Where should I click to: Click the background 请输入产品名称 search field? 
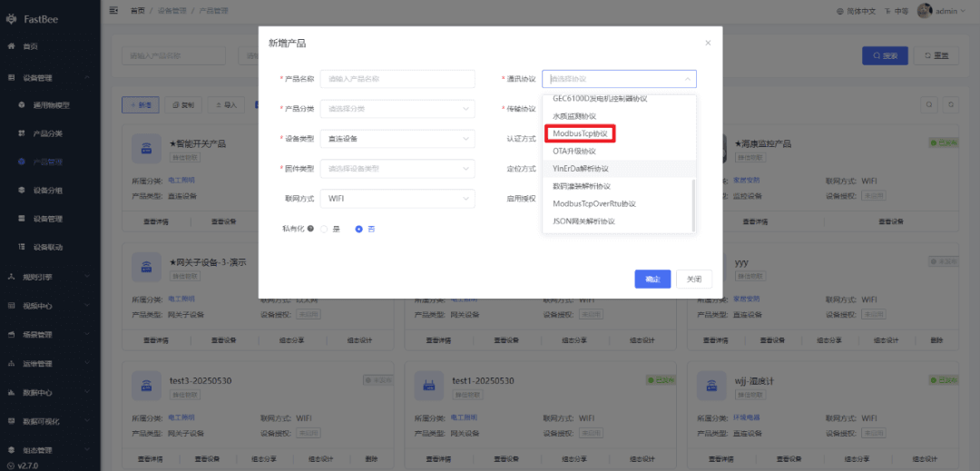pos(173,55)
